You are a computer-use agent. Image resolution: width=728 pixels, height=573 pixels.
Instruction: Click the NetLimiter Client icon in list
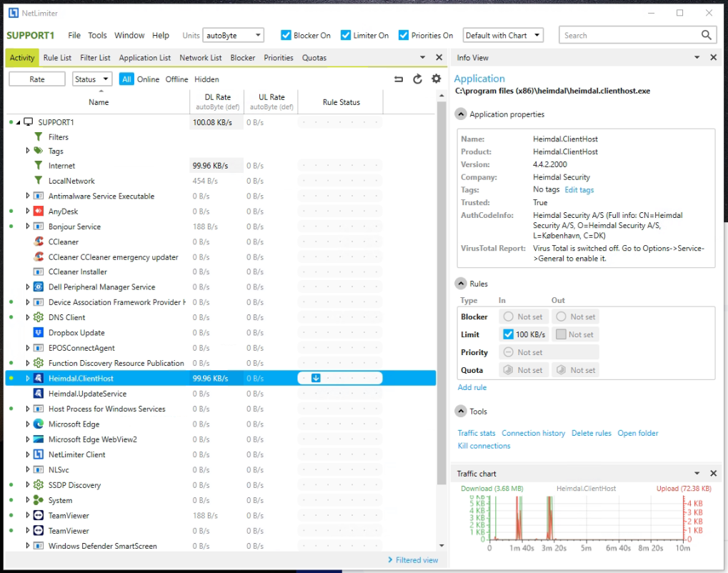click(39, 454)
